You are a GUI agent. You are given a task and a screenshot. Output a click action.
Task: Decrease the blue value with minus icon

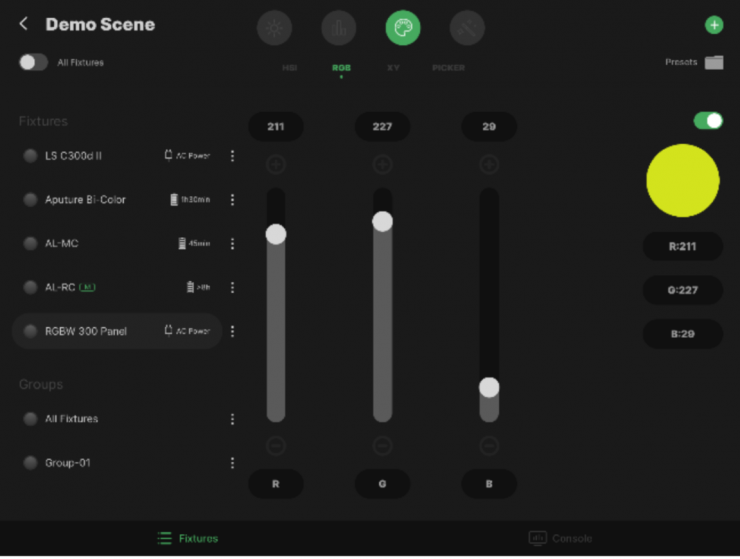[489, 446]
